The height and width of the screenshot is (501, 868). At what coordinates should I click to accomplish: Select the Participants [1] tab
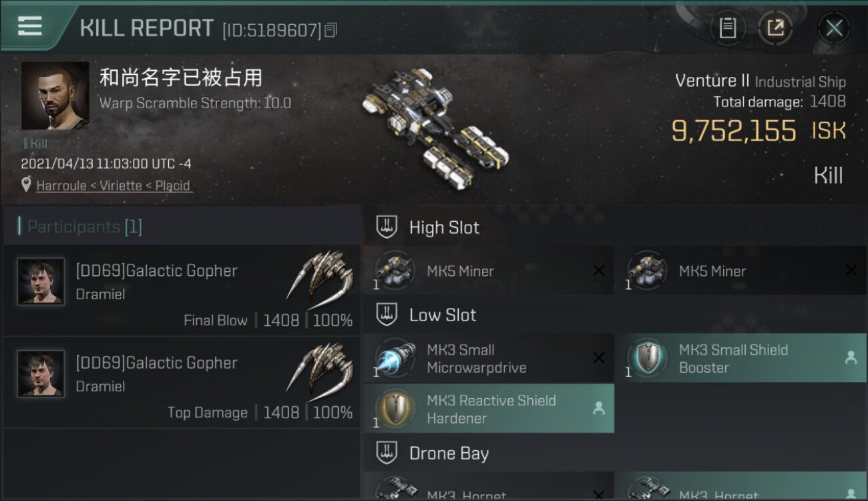[x=84, y=226]
